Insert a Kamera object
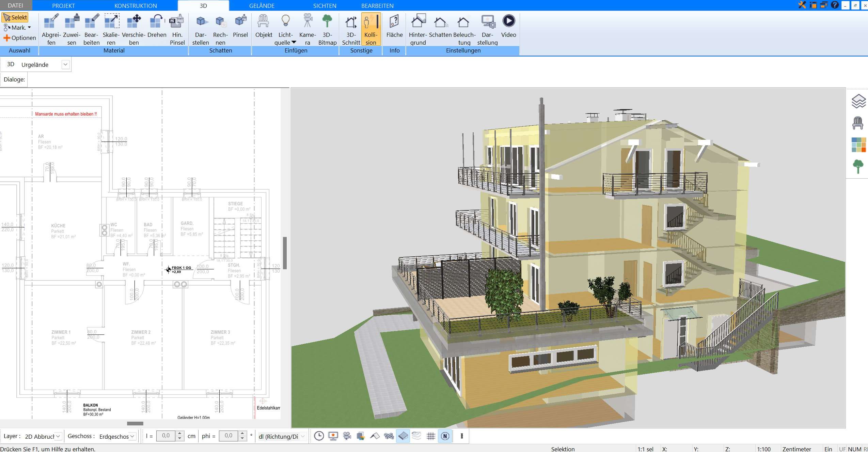This screenshot has width=868, height=452. [x=307, y=29]
